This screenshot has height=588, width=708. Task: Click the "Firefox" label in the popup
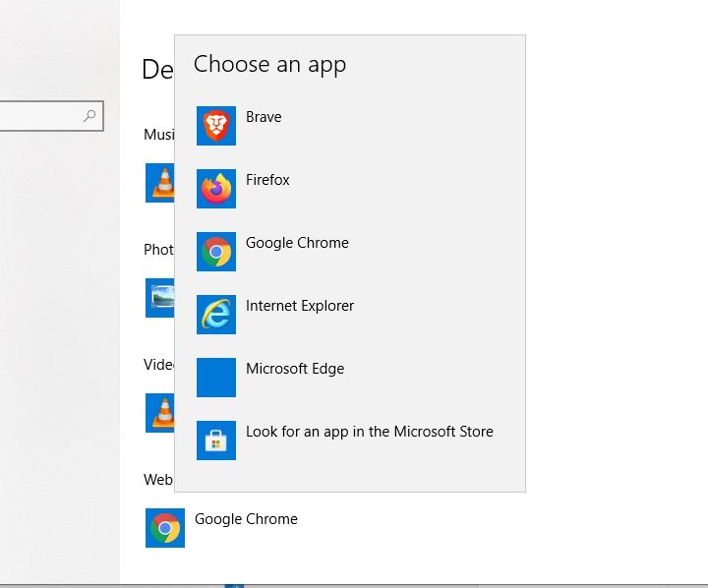coord(267,180)
